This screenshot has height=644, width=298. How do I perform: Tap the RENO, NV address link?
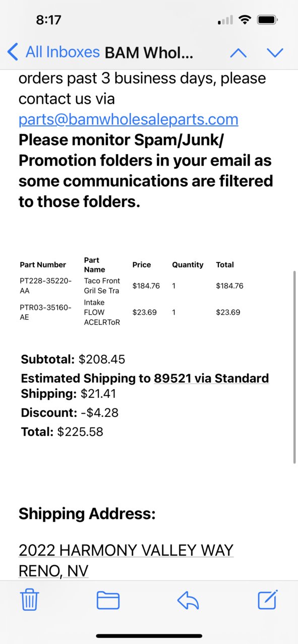pyautogui.click(x=53, y=571)
